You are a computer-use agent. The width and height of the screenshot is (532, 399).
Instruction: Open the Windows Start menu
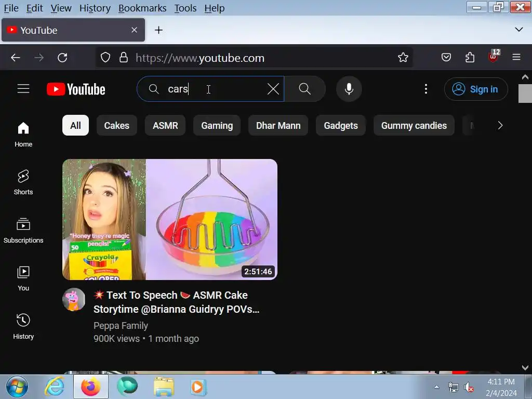(x=17, y=387)
